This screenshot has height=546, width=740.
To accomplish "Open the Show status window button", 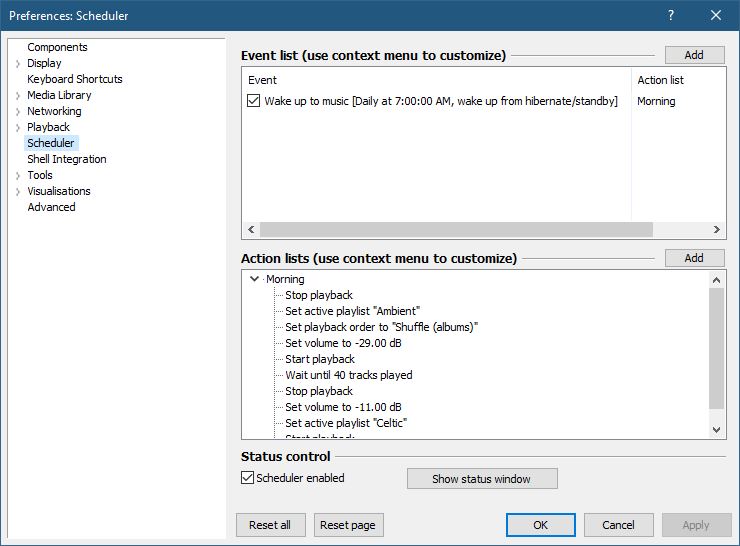I will coord(481,479).
